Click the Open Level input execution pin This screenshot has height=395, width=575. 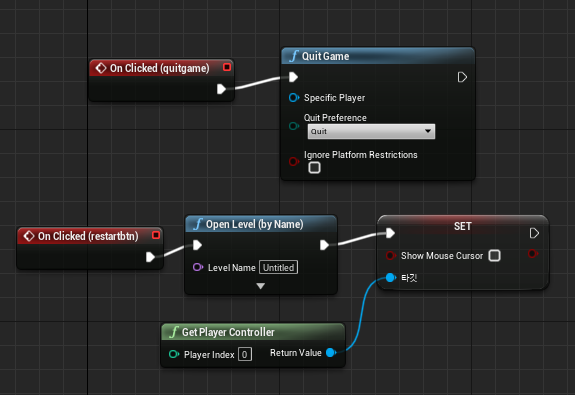tap(197, 245)
